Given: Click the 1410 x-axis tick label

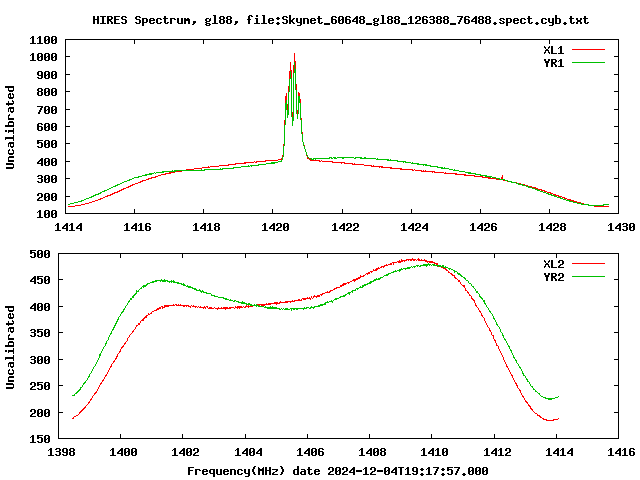Looking at the screenshot, I should (434, 452).
